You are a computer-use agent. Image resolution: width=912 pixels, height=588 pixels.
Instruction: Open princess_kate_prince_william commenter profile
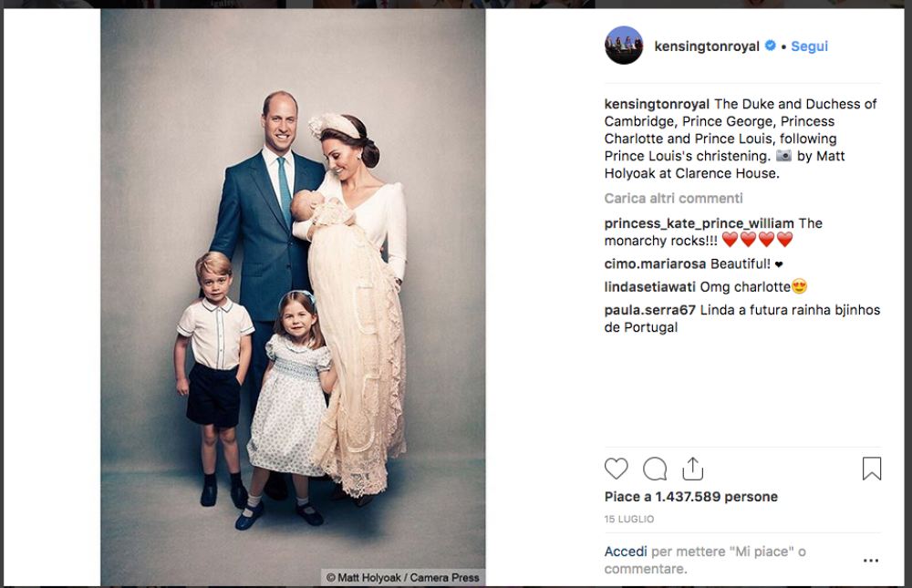(x=699, y=223)
